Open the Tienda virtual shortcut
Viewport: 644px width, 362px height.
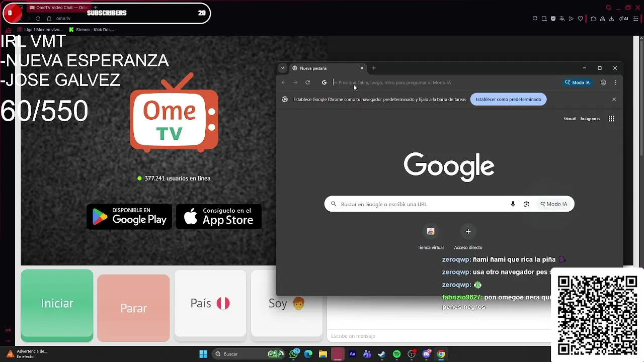[431, 237]
